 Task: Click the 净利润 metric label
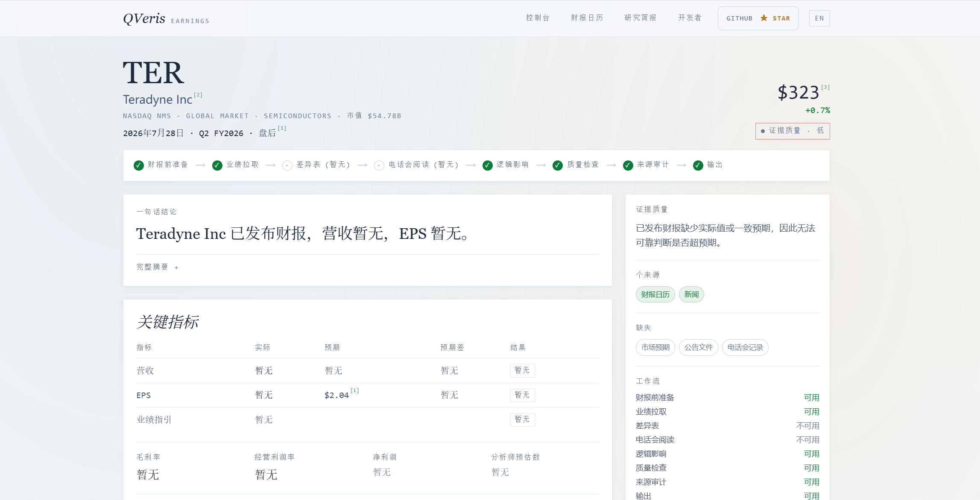pos(385,457)
